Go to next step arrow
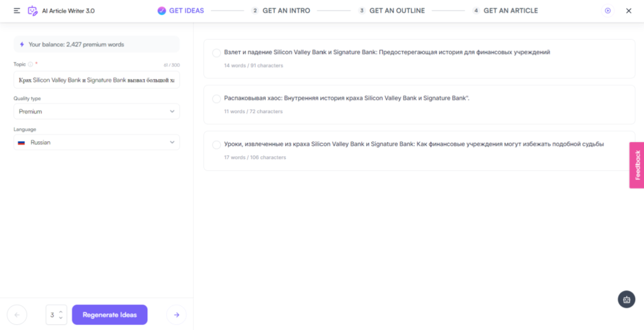This screenshot has width=644, height=330. [176, 315]
